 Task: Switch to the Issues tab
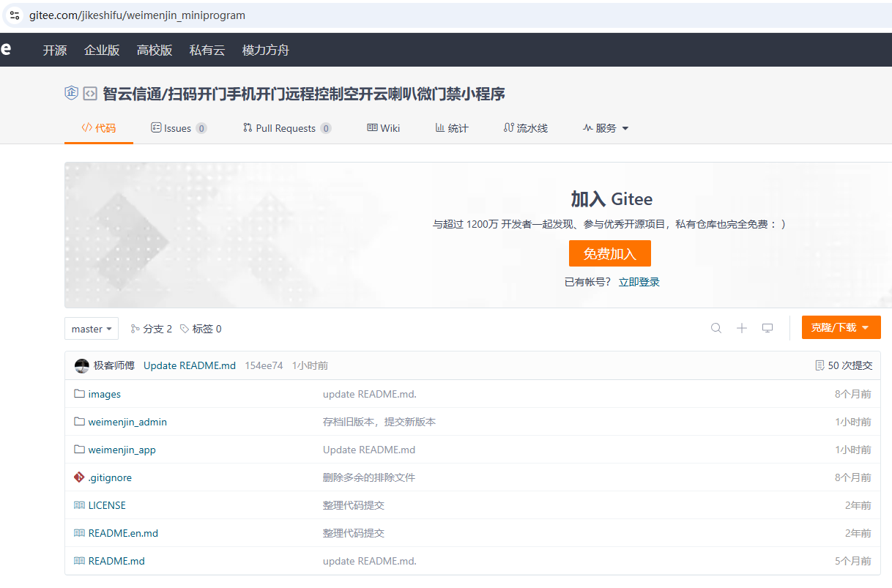click(179, 128)
